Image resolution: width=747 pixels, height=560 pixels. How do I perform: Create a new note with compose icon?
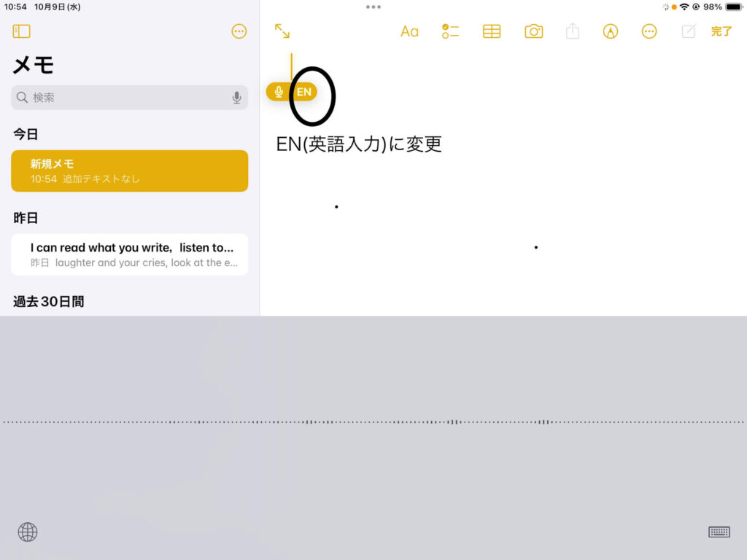(688, 31)
